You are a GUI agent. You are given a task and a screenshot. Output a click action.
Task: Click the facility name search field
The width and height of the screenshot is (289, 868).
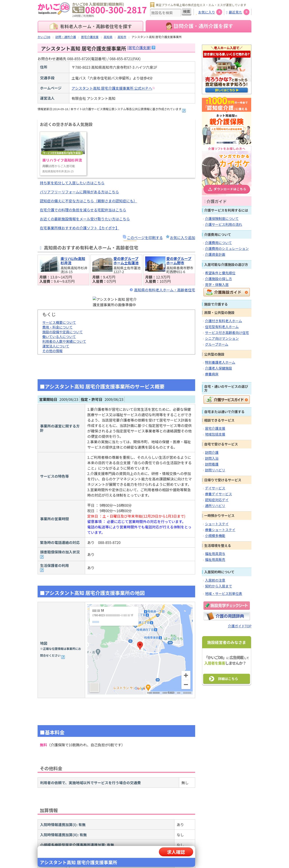click(x=165, y=13)
